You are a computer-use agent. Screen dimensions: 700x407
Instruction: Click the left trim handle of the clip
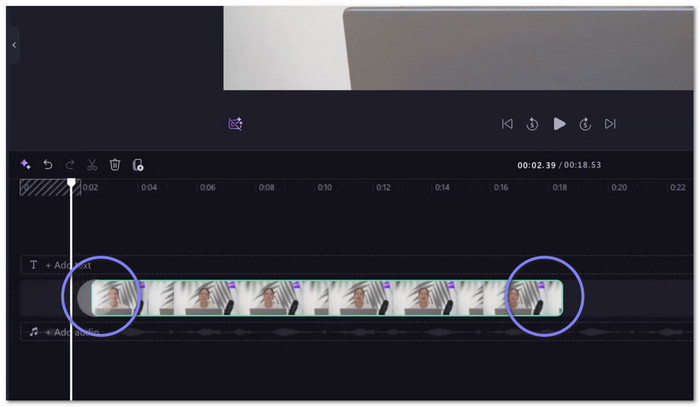[92, 298]
